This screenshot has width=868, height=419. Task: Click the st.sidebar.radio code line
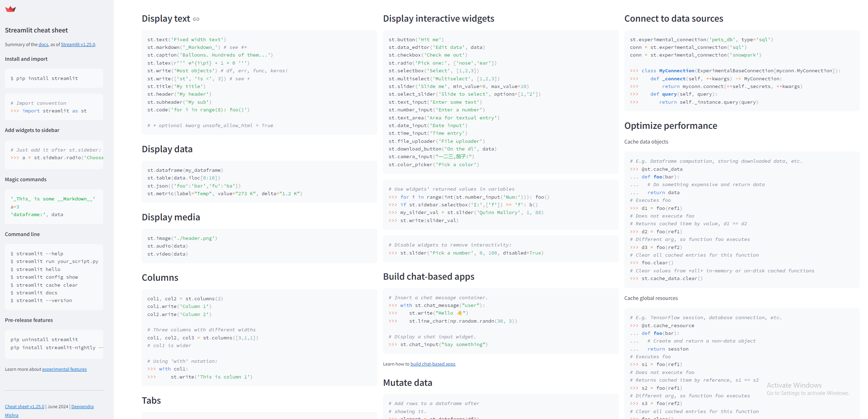coord(57,158)
